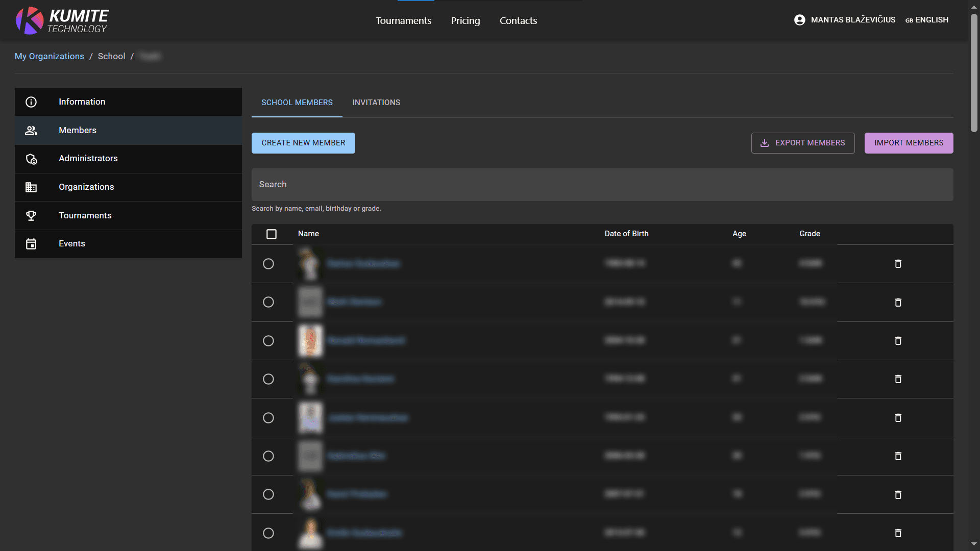
Task: Click the delete trash icon on first member row
Action: [x=898, y=264]
